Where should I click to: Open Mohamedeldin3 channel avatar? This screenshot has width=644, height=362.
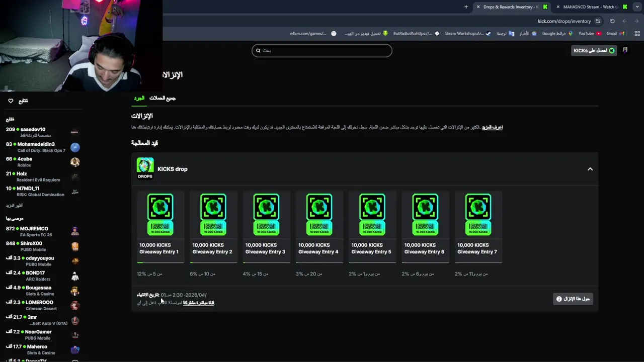[x=75, y=147]
